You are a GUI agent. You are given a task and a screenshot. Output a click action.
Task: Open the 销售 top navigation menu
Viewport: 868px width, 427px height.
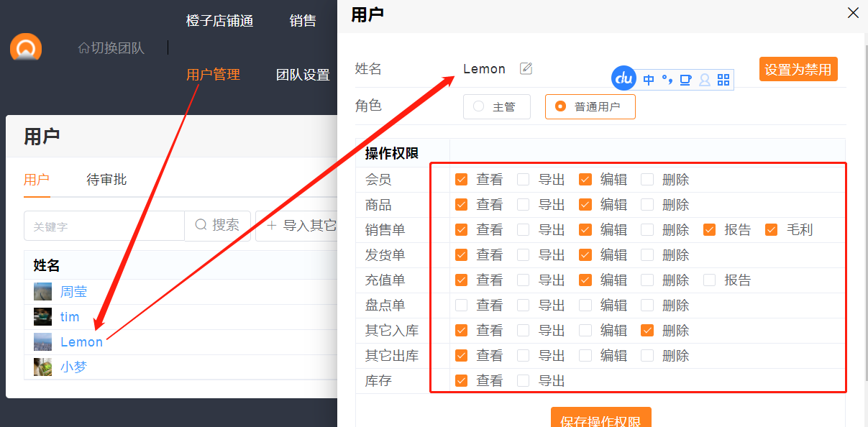303,21
